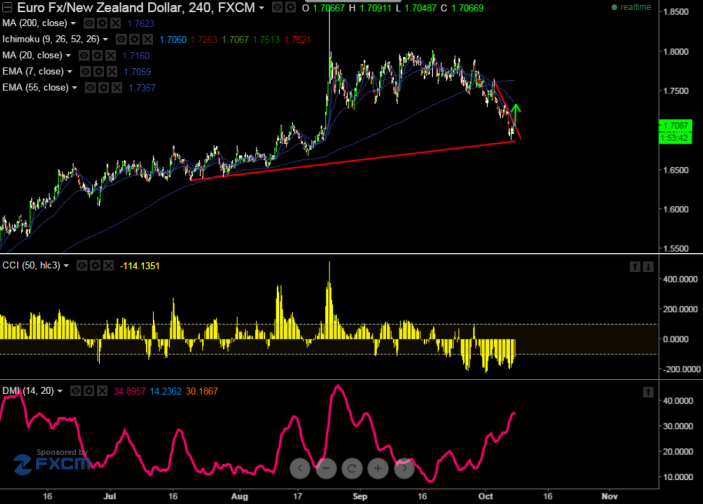The image size is (703, 504).
Task: Click the 1.8000 level on price axis
Action: pos(676,52)
